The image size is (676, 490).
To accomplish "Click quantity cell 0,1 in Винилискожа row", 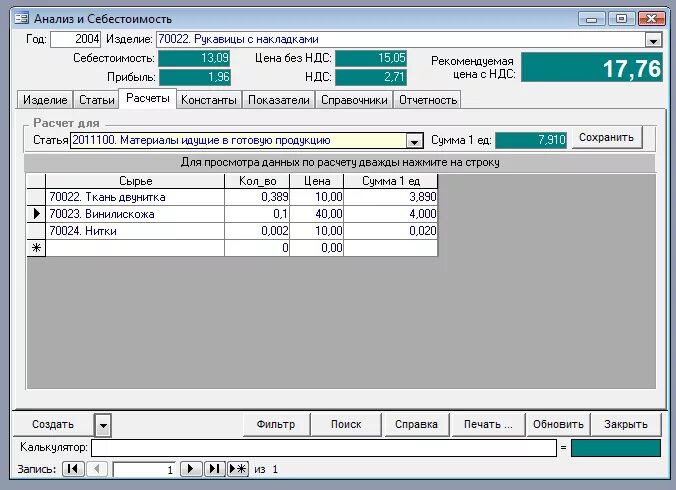I will coord(257,214).
